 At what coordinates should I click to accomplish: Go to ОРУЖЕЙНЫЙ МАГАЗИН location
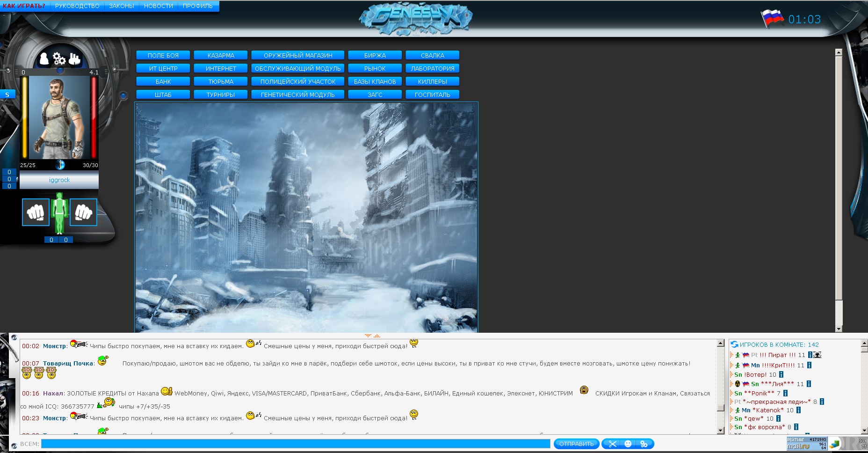click(x=298, y=55)
